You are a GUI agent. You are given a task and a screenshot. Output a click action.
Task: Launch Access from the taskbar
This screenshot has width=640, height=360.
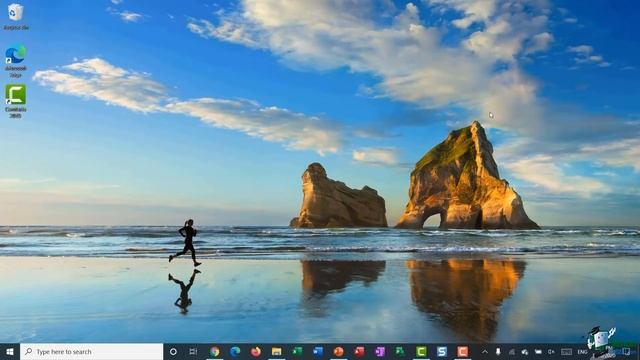359,351
